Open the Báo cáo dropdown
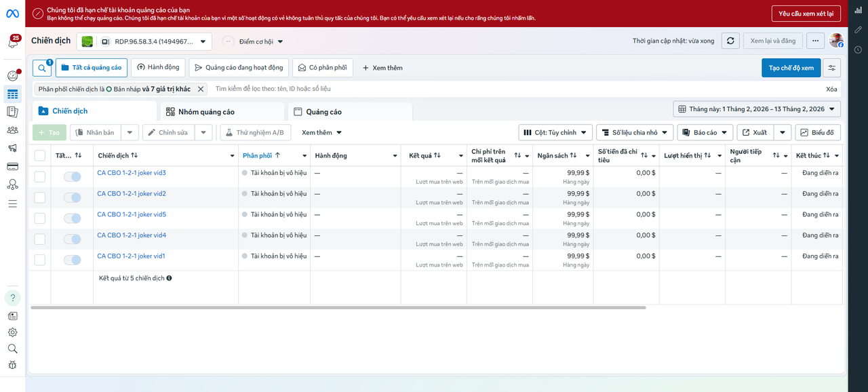The height and width of the screenshot is (392, 868). (705, 132)
